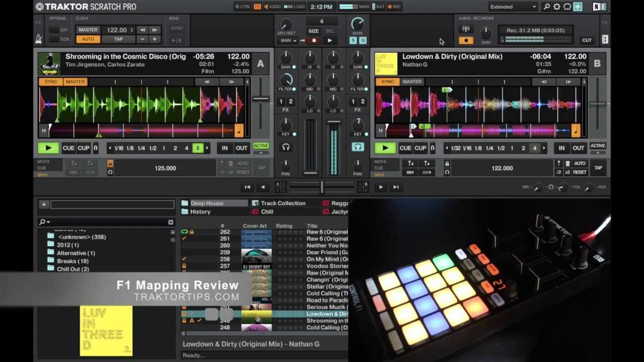Select Deck A GRID advanced panel tab
The height and width of the screenshot is (362, 644).
[42, 175]
